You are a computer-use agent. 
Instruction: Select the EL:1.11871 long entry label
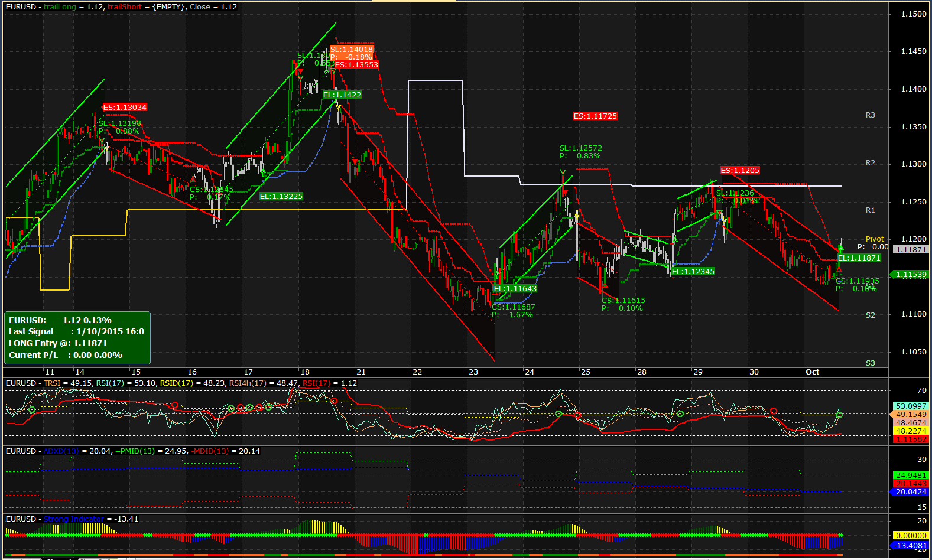pos(859,258)
